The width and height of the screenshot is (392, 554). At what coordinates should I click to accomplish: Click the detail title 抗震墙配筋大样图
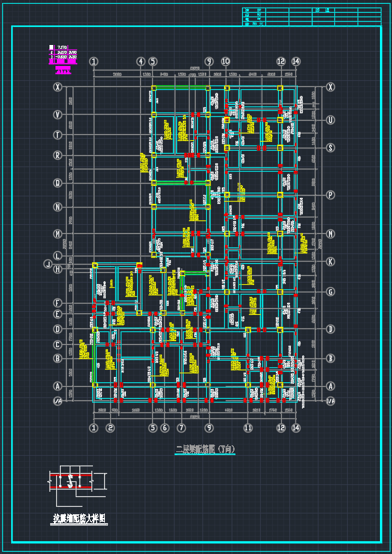(x=79, y=518)
